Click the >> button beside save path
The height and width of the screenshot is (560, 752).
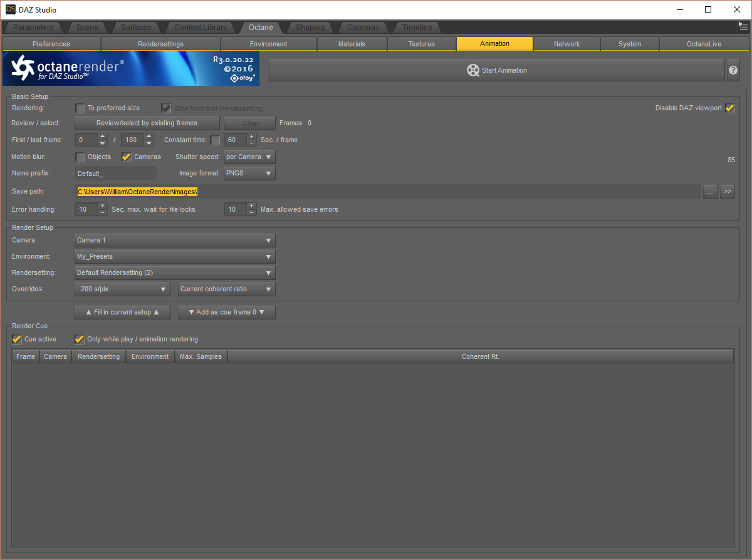pyautogui.click(x=727, y=192)
